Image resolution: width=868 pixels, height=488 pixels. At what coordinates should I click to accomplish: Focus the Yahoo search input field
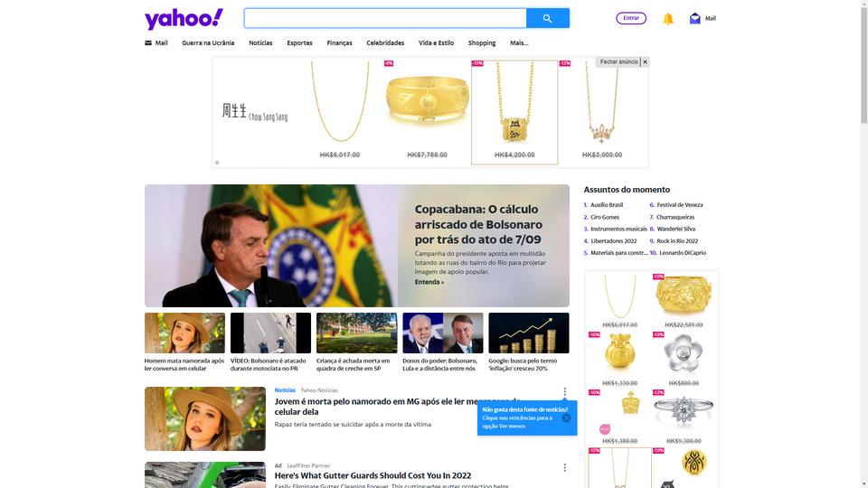click(385, 18)
